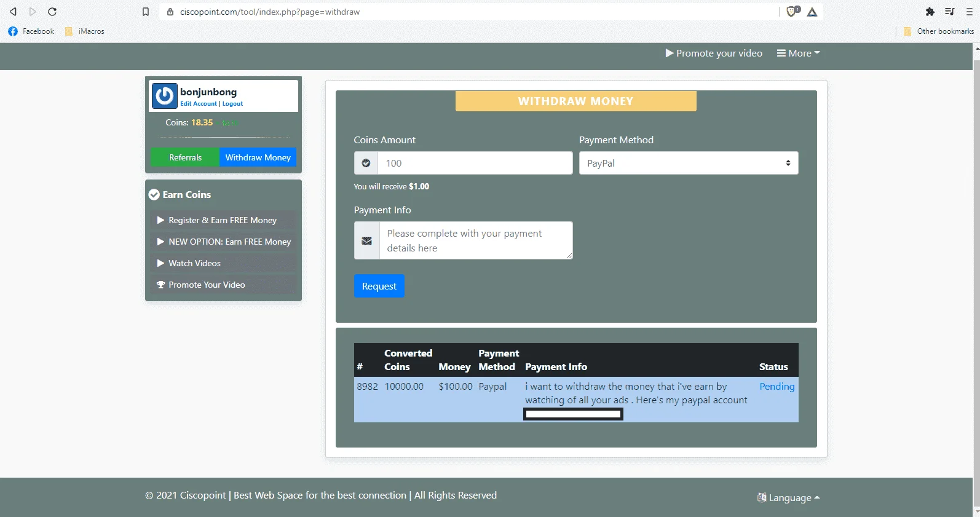
Task: Open Brave Rewards triangle icon
Action: [x=812, y=12]
